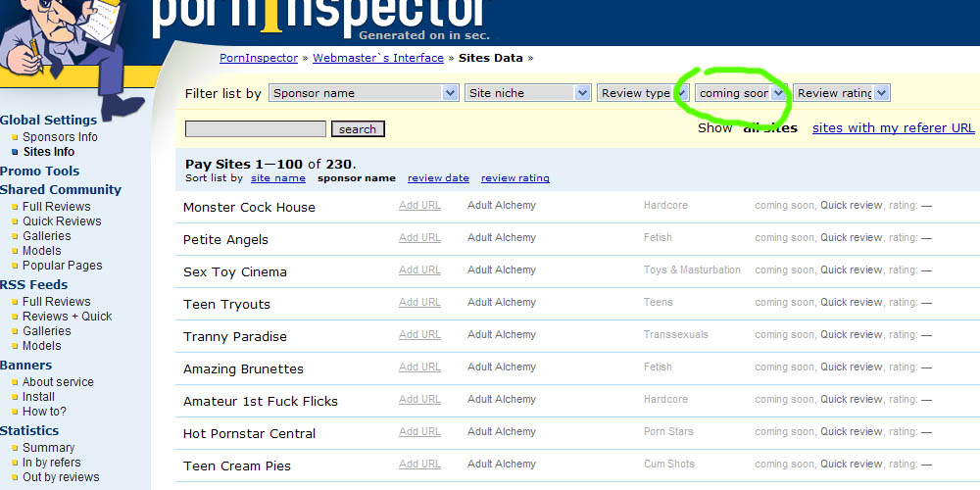Screen dimensions: 980x490
Task: Open Galleries under Shared Community
Action: (x=47, y=235)
